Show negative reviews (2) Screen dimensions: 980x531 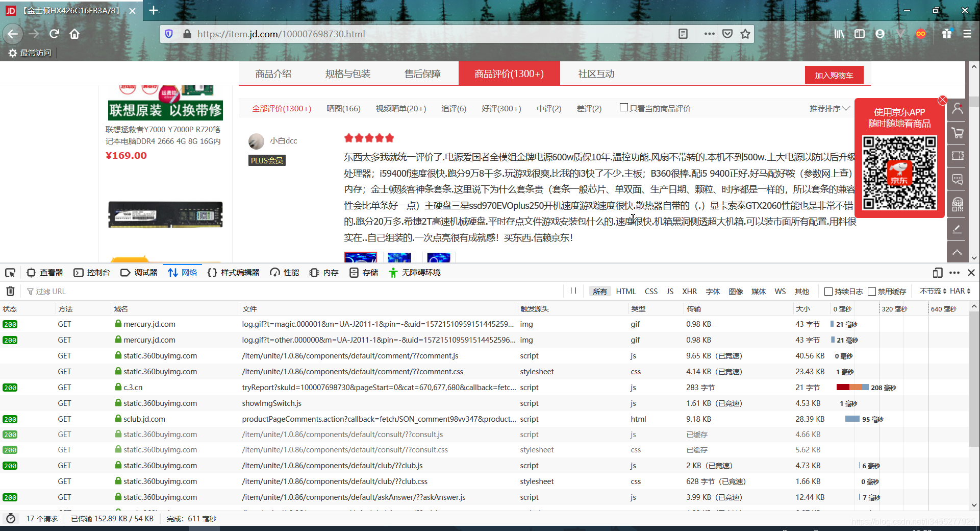[x=589, y=109]
